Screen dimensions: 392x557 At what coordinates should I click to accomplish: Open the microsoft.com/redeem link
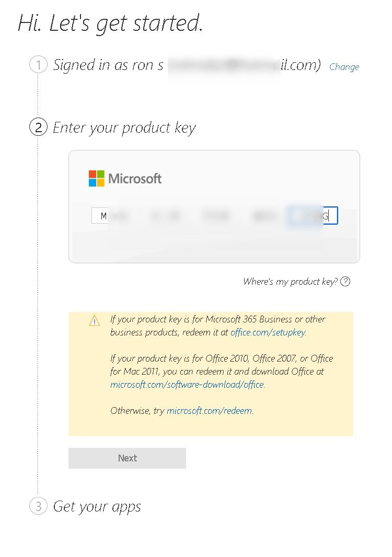coord(209,411)
